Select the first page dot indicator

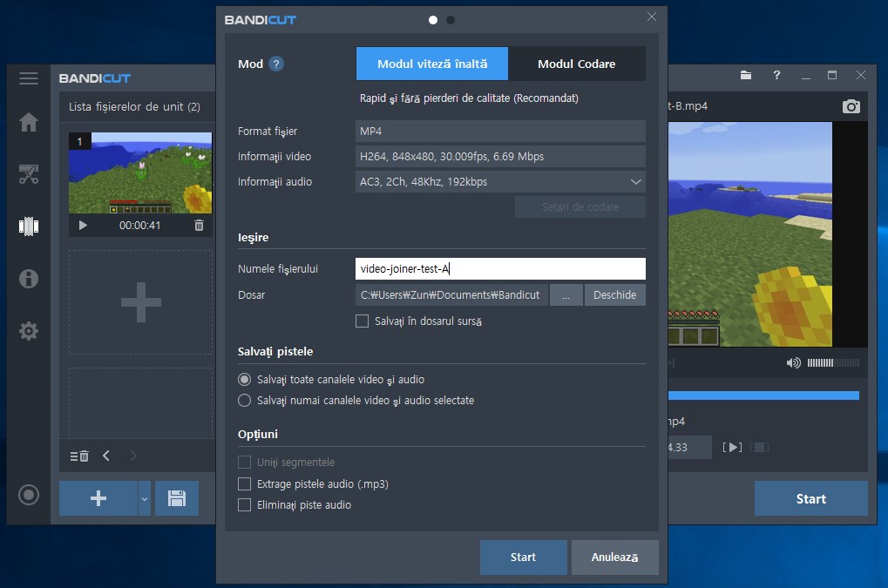click(433, 20)
